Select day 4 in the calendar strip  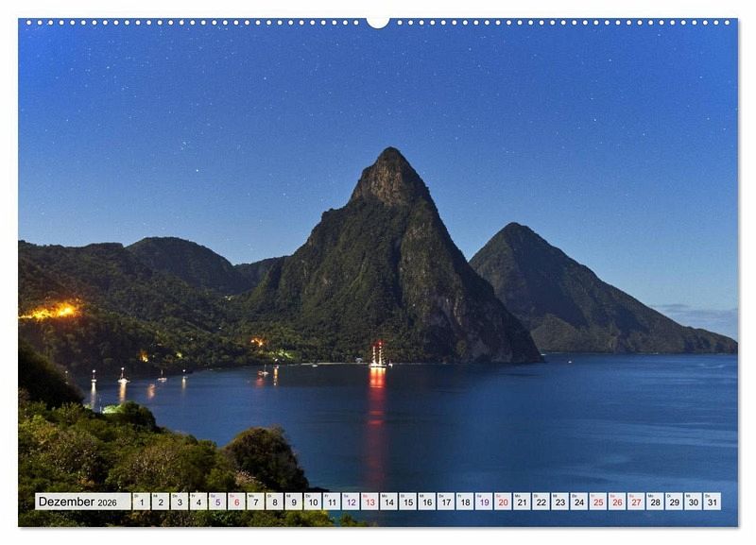point(198,502)
